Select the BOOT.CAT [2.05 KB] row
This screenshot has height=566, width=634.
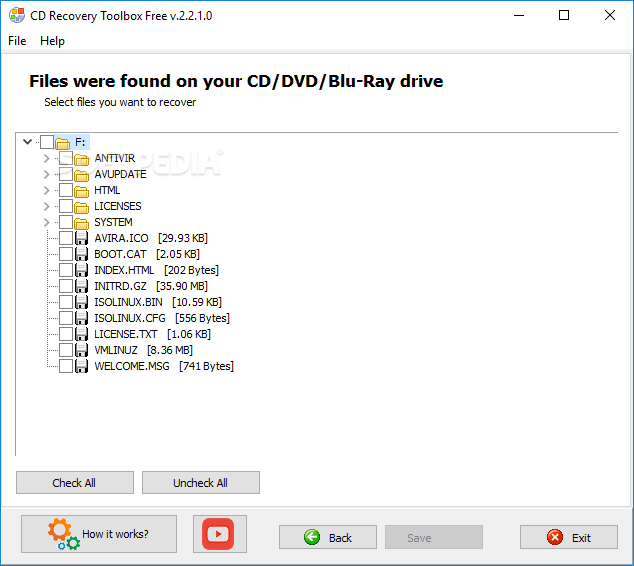(x=147, y=254)
